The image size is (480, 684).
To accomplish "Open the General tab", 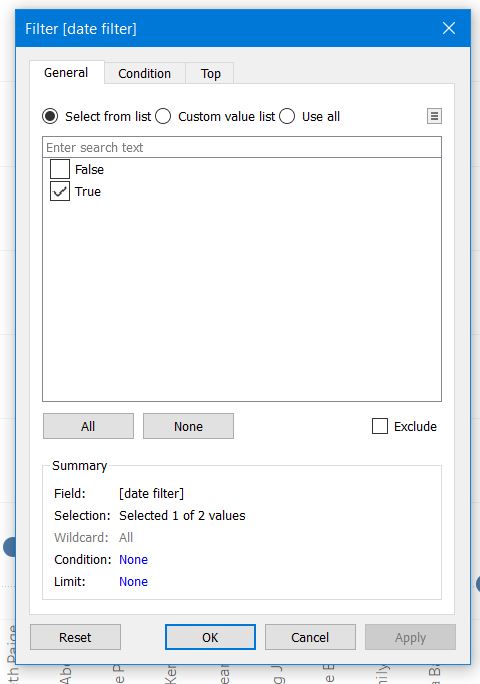I will tap(66, 72).
